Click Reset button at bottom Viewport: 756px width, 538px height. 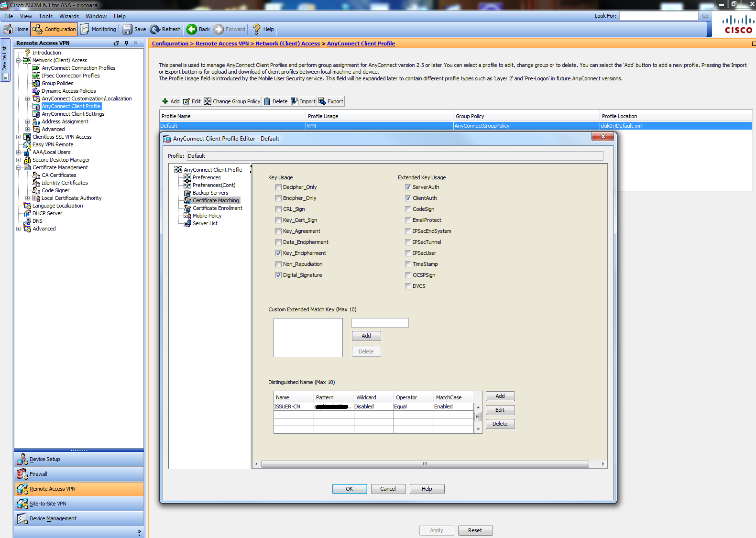click(x=475, y=530)
